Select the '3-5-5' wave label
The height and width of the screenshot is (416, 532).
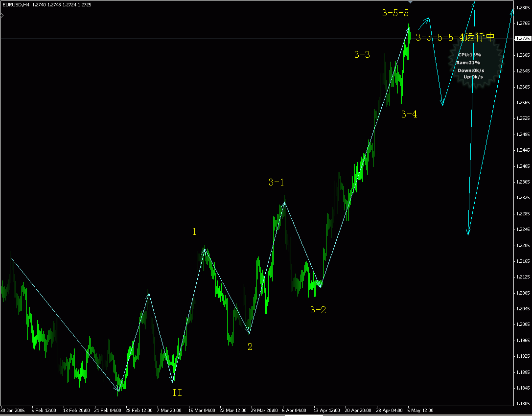pyautogui.click(x=394, y=14)
